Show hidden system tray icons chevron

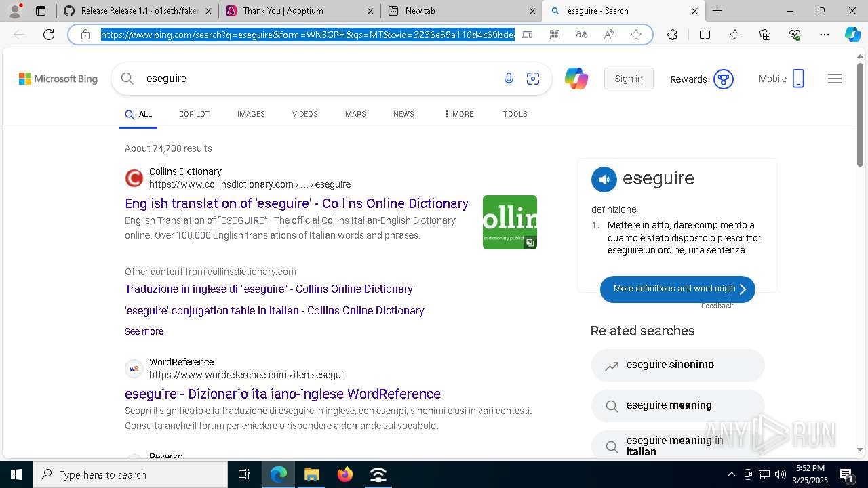click(731, 474)
